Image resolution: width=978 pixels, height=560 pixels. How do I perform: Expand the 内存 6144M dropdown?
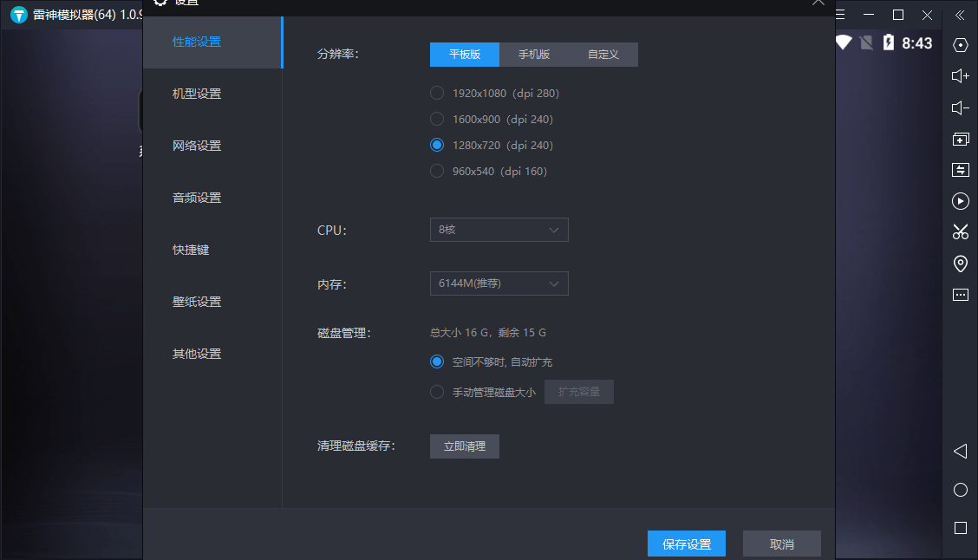tap(499, 283)
